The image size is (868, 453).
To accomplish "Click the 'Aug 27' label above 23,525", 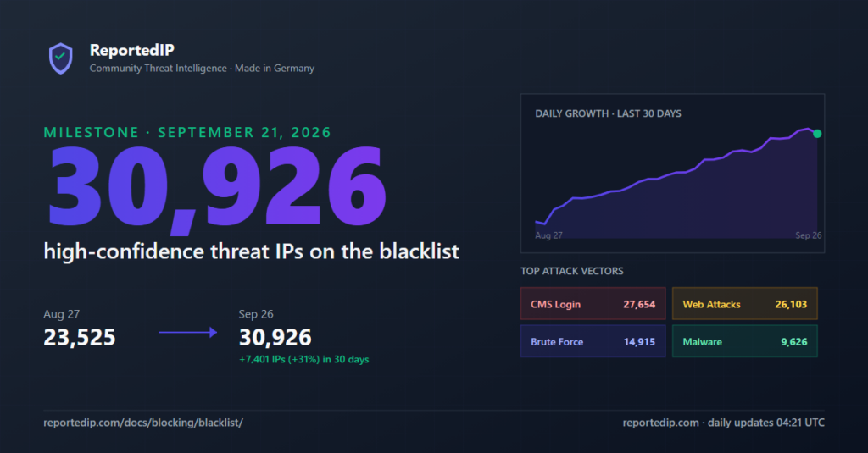I will 61,314.
